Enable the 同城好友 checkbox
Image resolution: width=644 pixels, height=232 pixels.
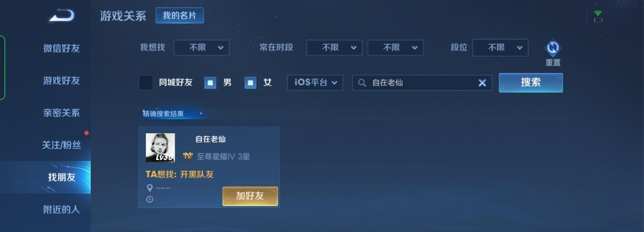coord(146,83)
